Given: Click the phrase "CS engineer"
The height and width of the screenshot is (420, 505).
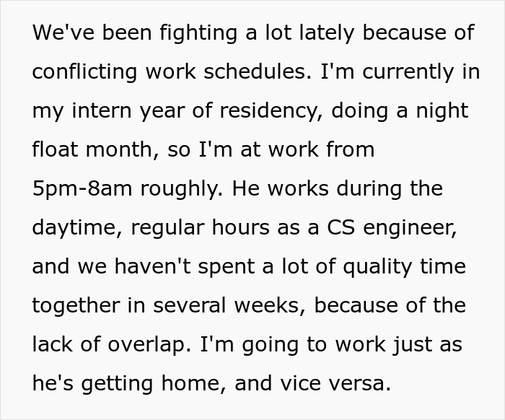Looking at the screenshot, I should pos(391,228).
